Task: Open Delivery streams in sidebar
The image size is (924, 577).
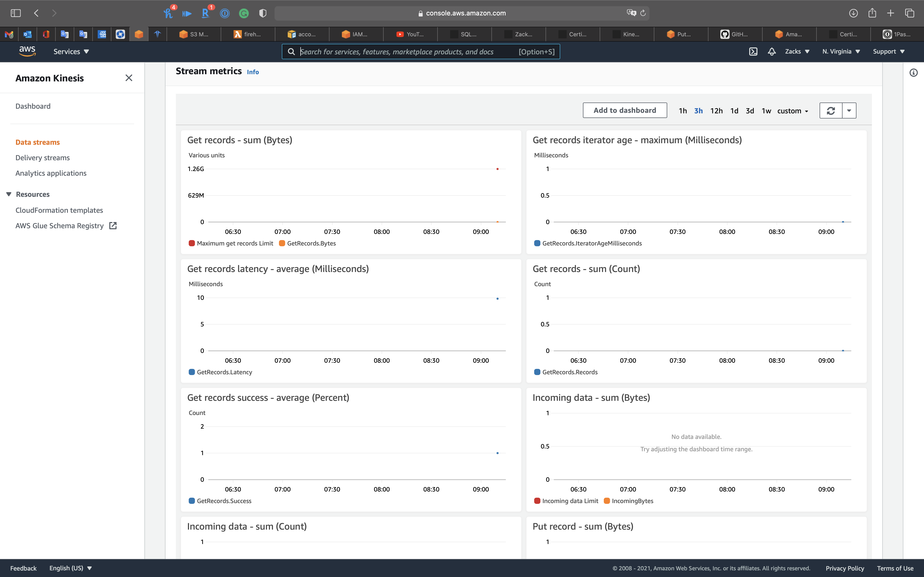Action: 42,158
